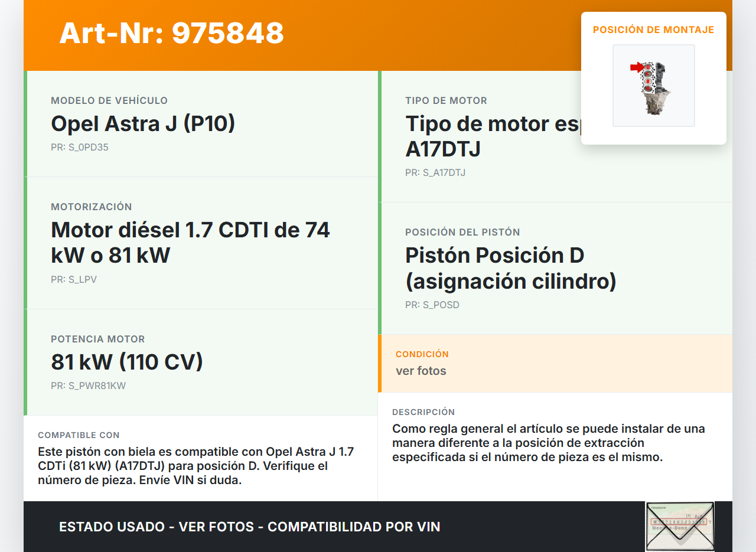Click the Compatible Con paragraph

tap(195, 466)
